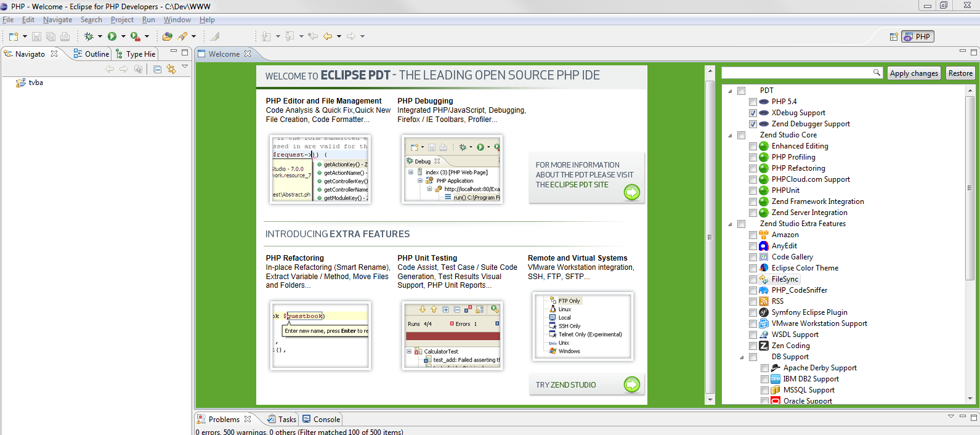
Task: Open the External Tools dropdown arrow
Action: (147, 36)
